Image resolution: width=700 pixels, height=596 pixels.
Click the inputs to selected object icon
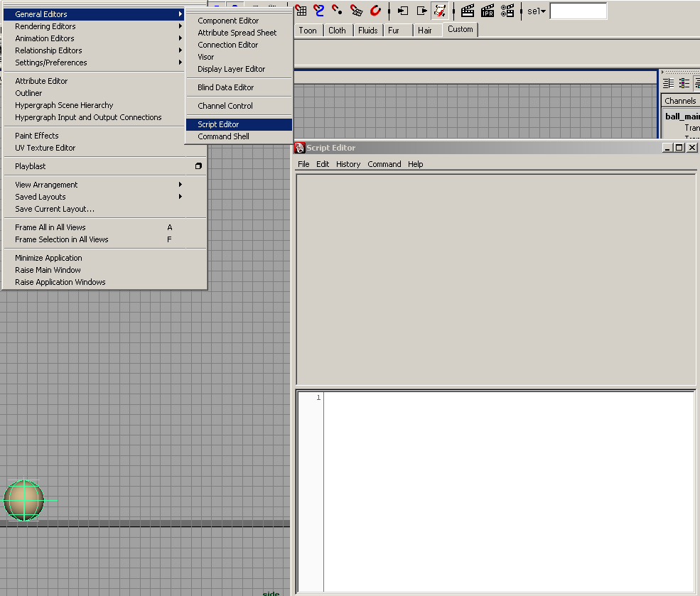[x=403, y=10]
